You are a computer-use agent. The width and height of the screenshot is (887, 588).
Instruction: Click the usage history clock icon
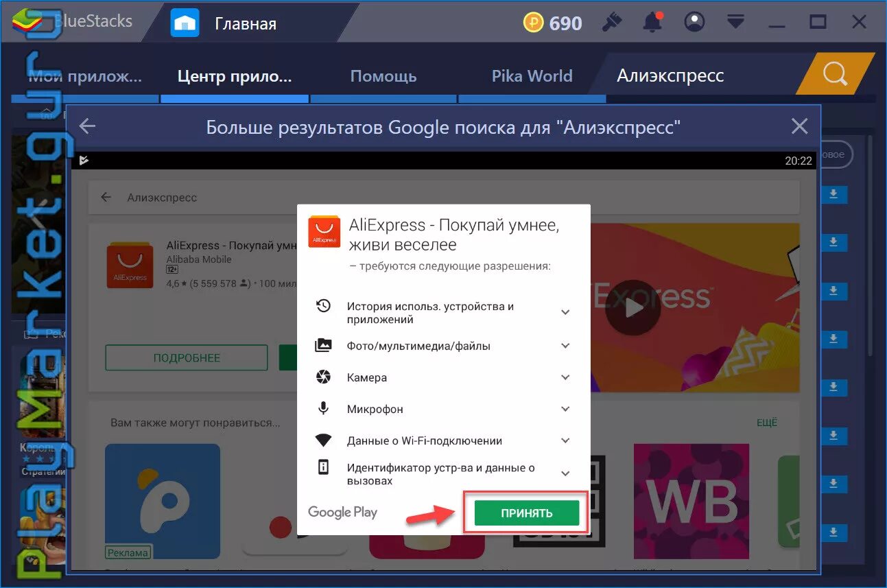(323, 307)
